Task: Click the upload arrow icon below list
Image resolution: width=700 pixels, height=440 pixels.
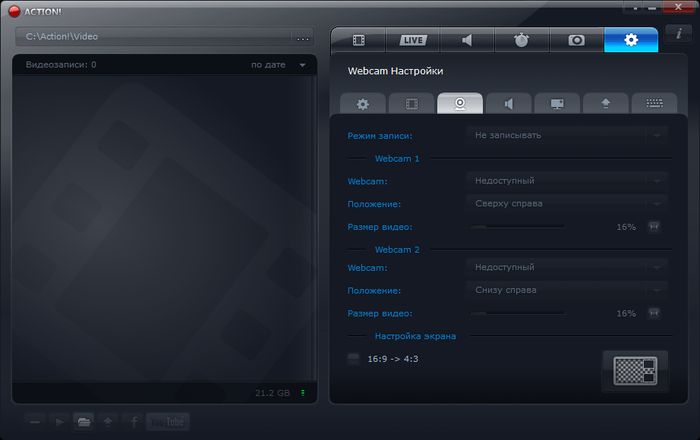Action: [x=108, y=422]
